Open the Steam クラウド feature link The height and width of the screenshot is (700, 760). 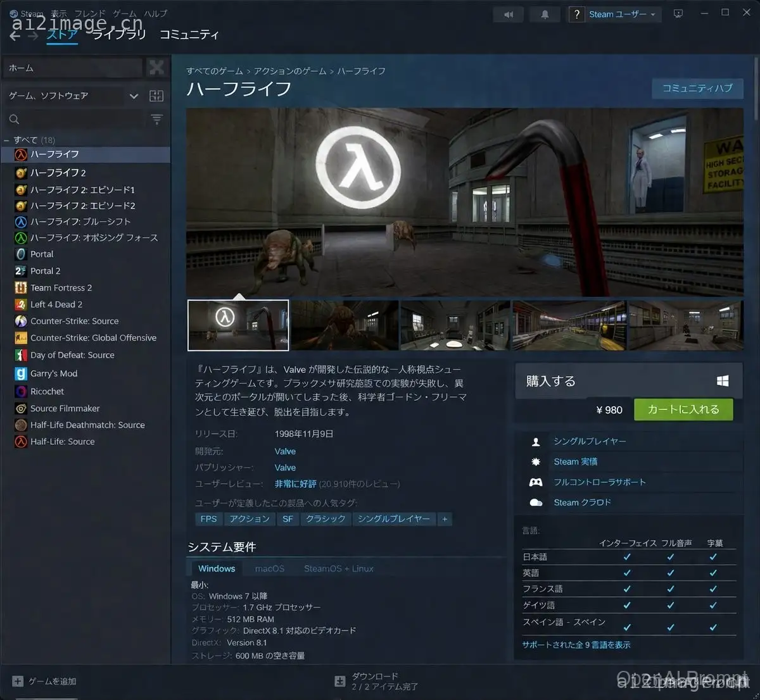583,503
